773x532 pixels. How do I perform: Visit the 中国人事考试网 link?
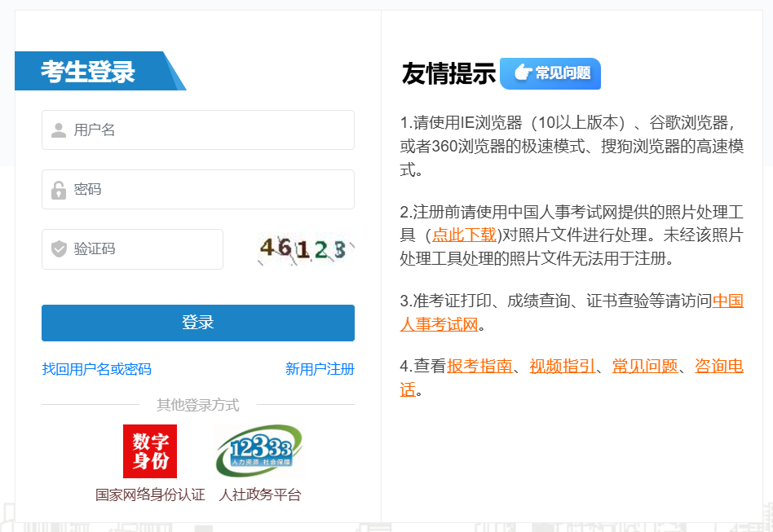coord(727,301)
